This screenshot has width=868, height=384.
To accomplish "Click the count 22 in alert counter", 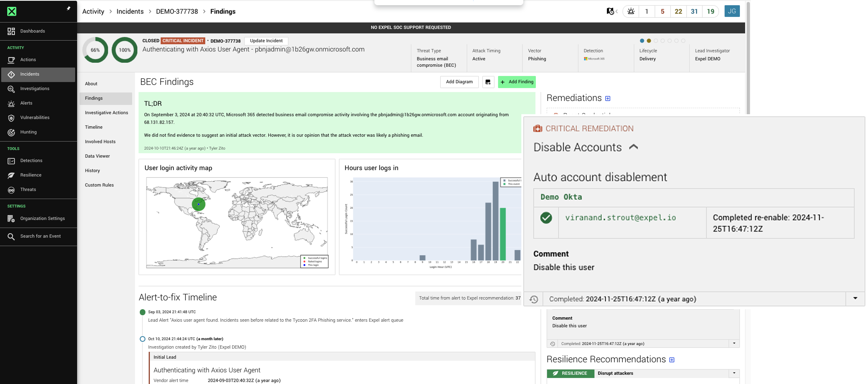I will 678,12.
